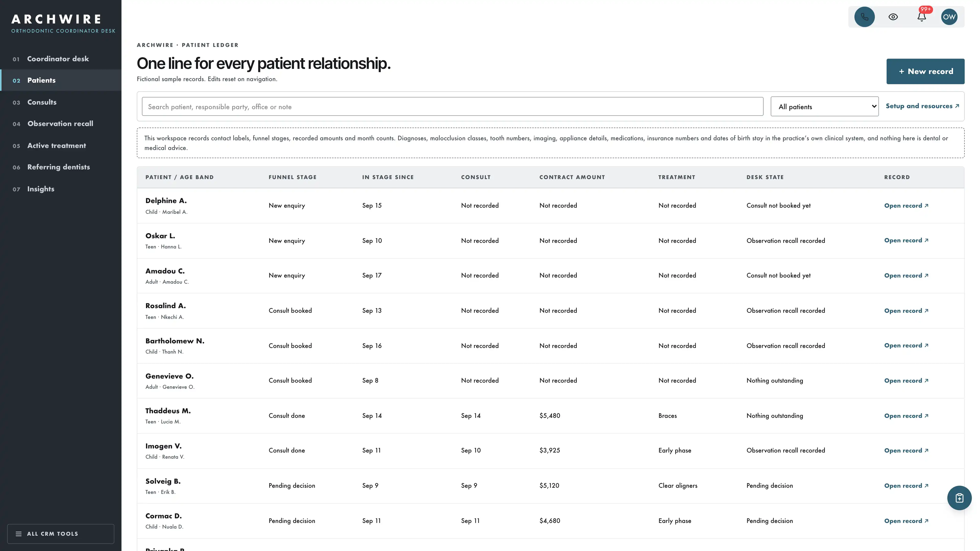Screen dimensions: 980x551
Task: Open the notifications bell with 99+ badge
Action: pyautogui.click(x=921, y=17)
